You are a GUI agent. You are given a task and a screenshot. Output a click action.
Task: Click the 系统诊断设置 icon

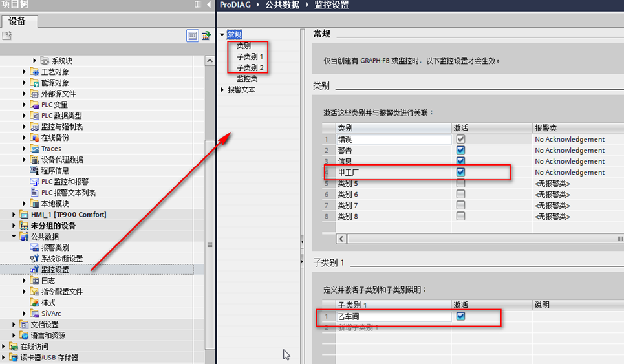(x=35, y=259)
